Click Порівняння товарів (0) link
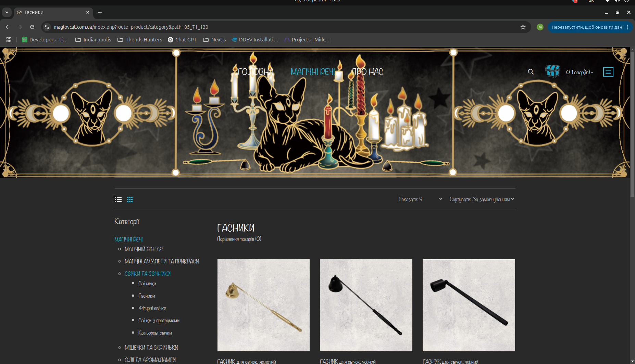 point(239,239)
